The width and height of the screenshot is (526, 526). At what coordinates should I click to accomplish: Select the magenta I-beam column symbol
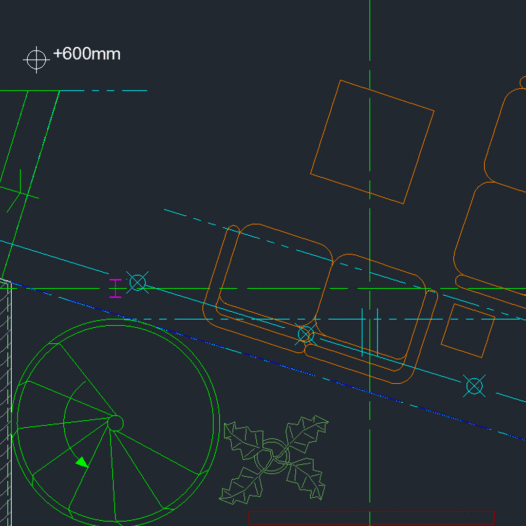115,288
